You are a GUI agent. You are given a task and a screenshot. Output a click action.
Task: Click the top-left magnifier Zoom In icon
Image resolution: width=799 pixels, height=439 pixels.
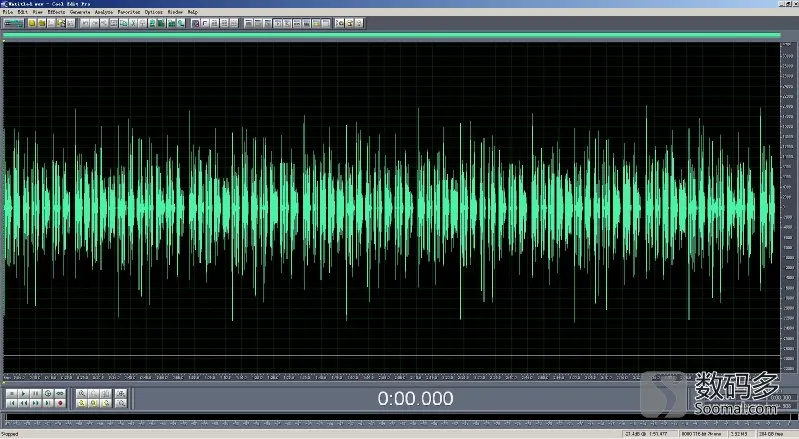(x=82, y=394)
